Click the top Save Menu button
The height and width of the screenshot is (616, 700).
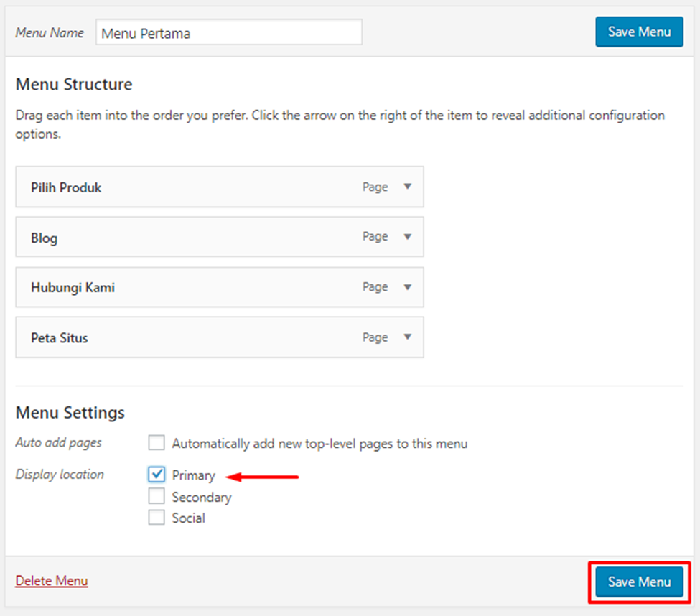coord(639,32)
